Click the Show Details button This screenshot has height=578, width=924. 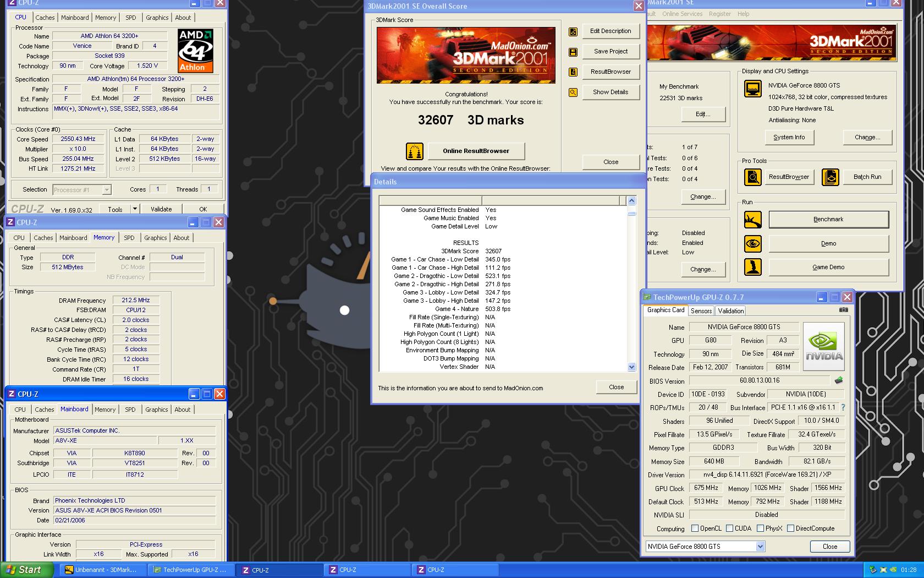pyautogui.click(x=610, y=92)
